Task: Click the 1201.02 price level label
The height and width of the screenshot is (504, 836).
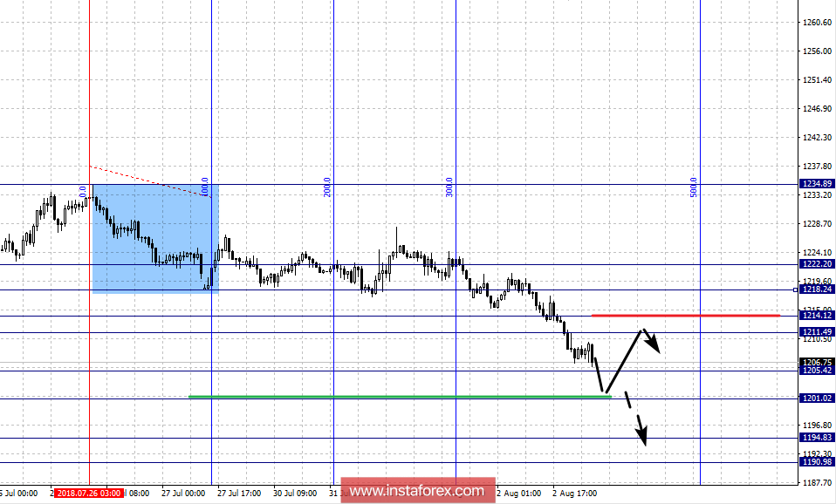Action: (x=818, y=398)
